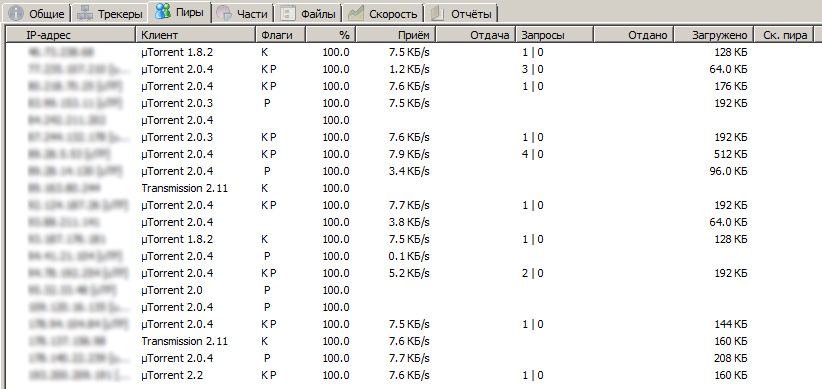Click K P flags in the µTorrent 2.2 row

point(268,375)
